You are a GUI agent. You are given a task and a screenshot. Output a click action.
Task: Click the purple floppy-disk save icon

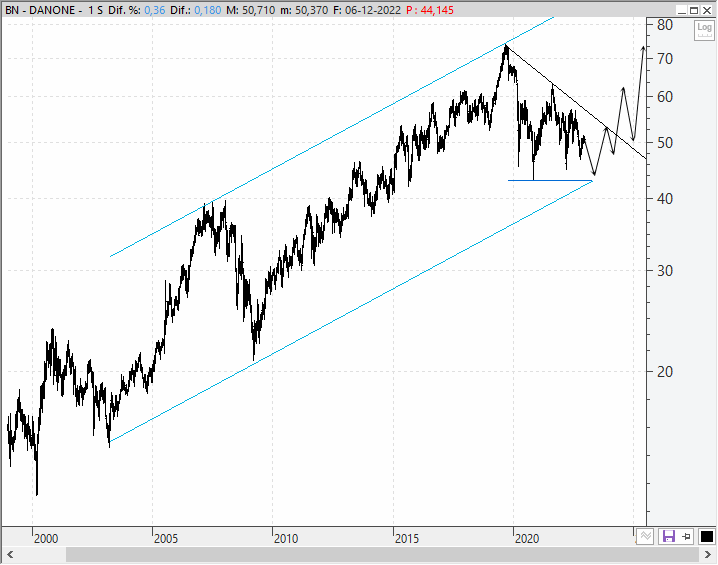click(669, 536)
